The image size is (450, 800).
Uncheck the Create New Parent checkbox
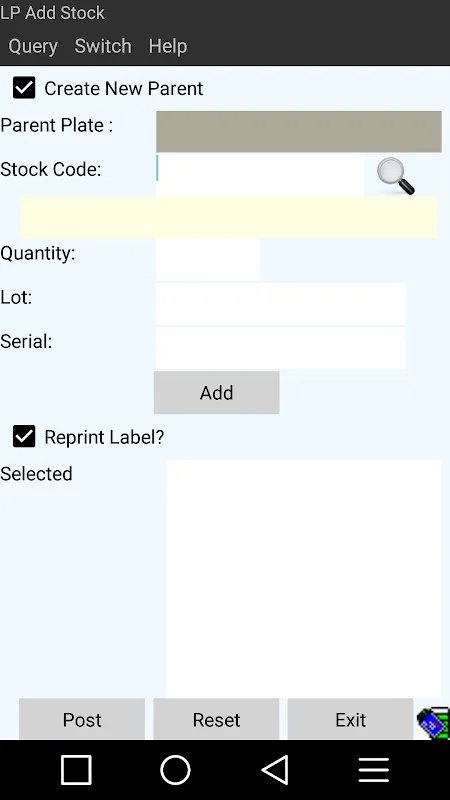click(x=24, y=88)
